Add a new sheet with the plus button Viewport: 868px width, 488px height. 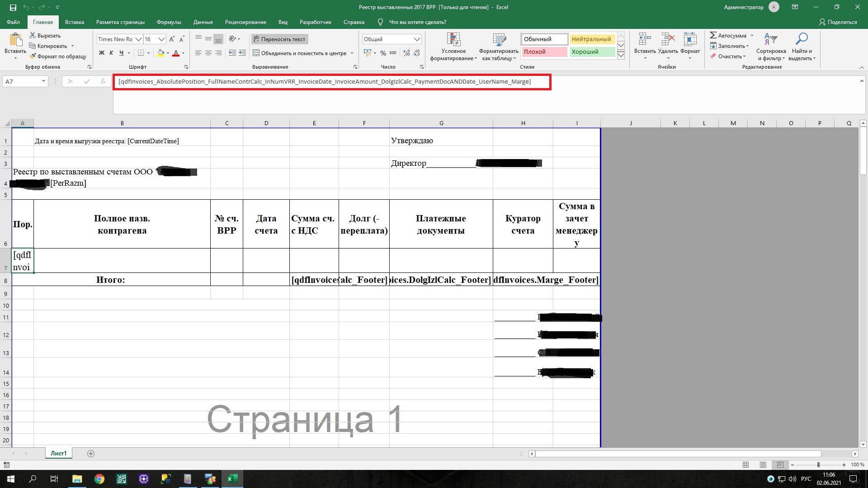[91, 454]
